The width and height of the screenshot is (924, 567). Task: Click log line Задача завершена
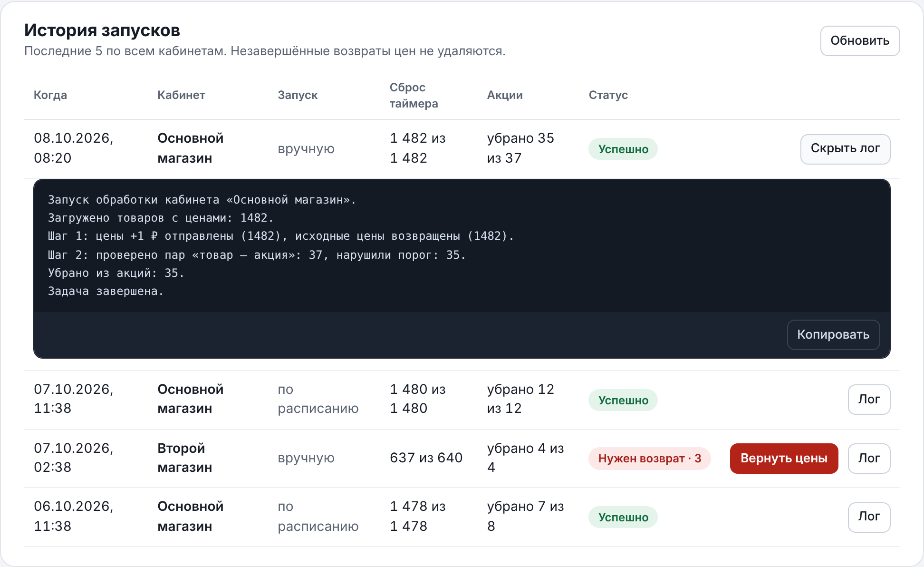106,291
